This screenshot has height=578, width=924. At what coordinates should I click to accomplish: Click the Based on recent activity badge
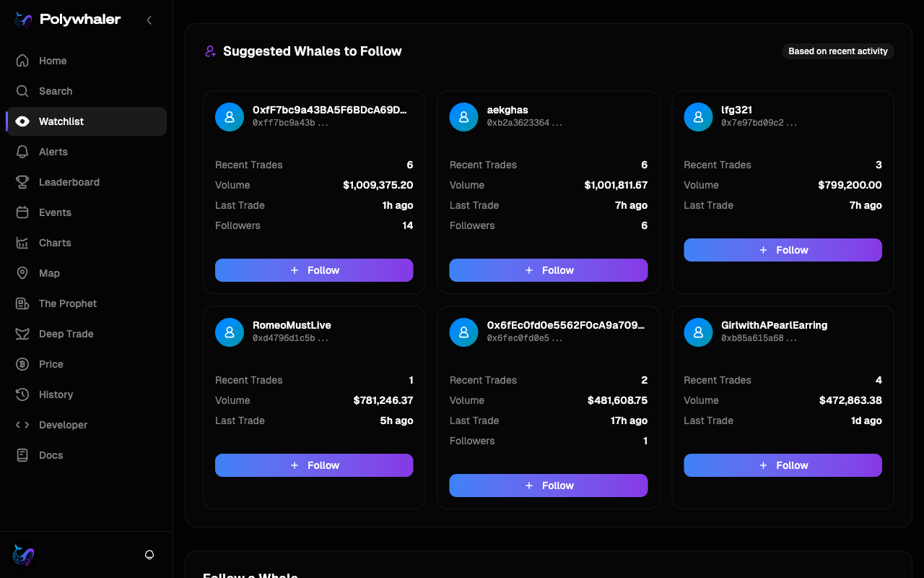[838, 51]
